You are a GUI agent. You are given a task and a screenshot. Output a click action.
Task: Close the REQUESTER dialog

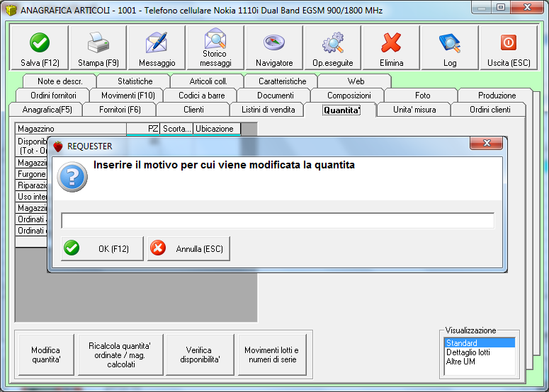(x=487, y=143)
